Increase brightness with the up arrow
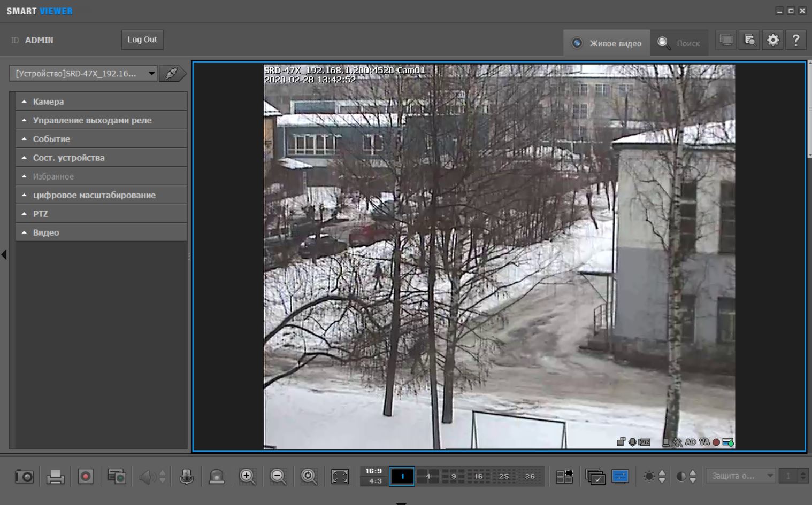This screenshot has height=505, width=812. (x=662, y=472)
